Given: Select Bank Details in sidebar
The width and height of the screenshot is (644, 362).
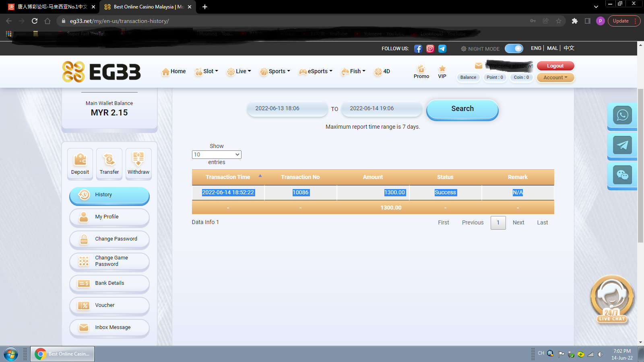Looking at the screenshot, I should pyautogui.click(x=109, y=283).
